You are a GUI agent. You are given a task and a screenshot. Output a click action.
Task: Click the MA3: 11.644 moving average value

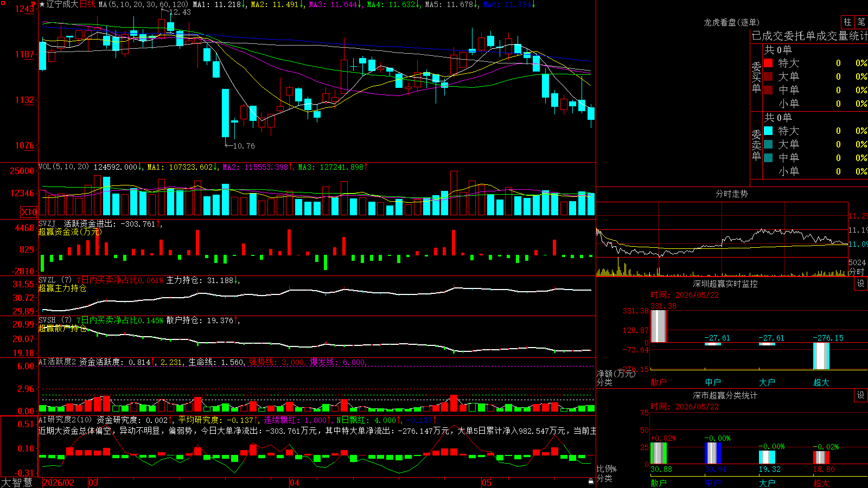click(x=335, y=4)
